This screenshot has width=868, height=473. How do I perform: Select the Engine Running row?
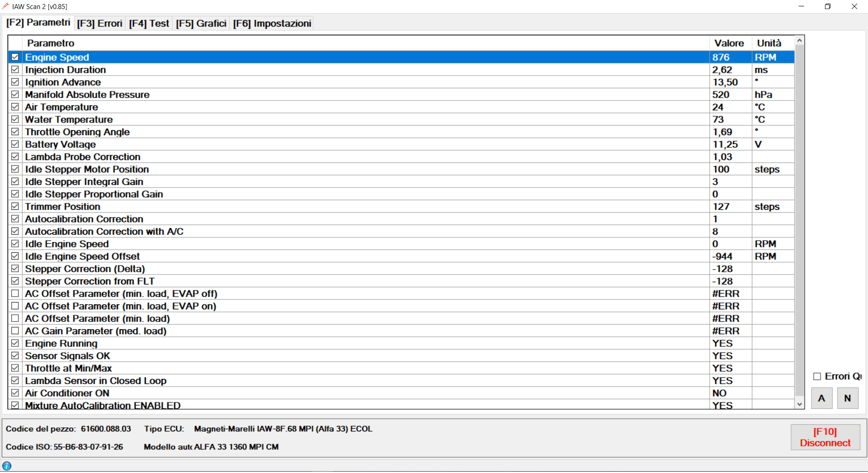(x=401, y=343)
